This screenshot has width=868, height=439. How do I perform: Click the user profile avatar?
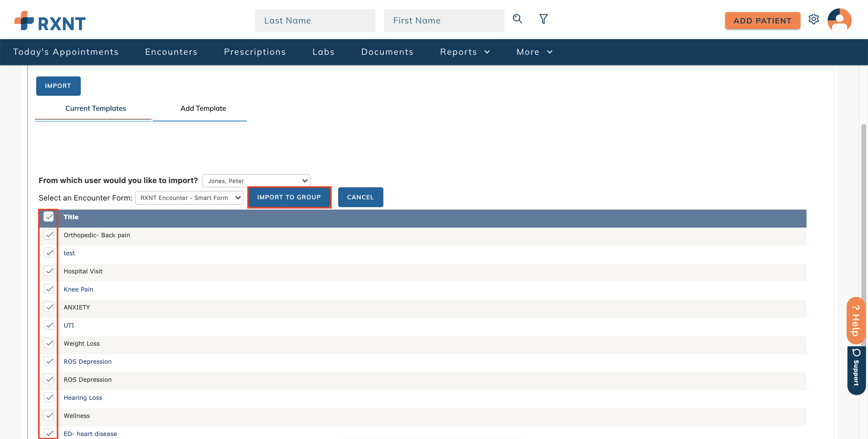839,20
